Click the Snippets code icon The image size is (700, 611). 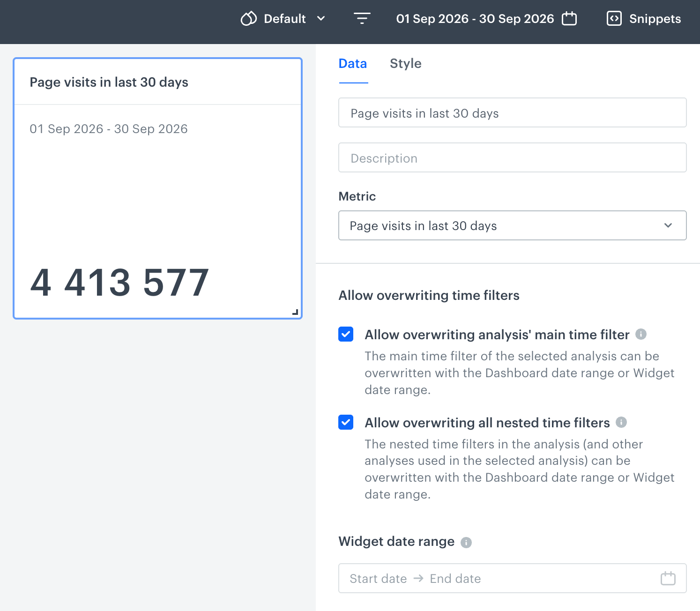(x=614, y=19)
